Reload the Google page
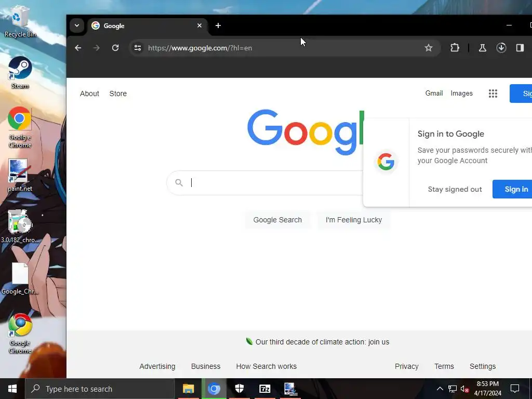 [115, 48]
